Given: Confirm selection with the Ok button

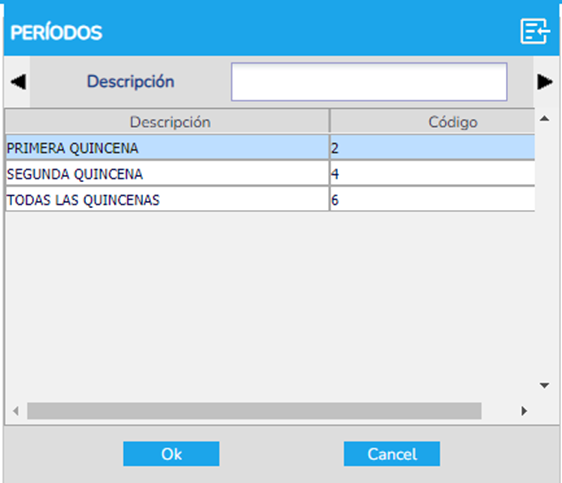Looking at the screenshot, I should point(171,454).
